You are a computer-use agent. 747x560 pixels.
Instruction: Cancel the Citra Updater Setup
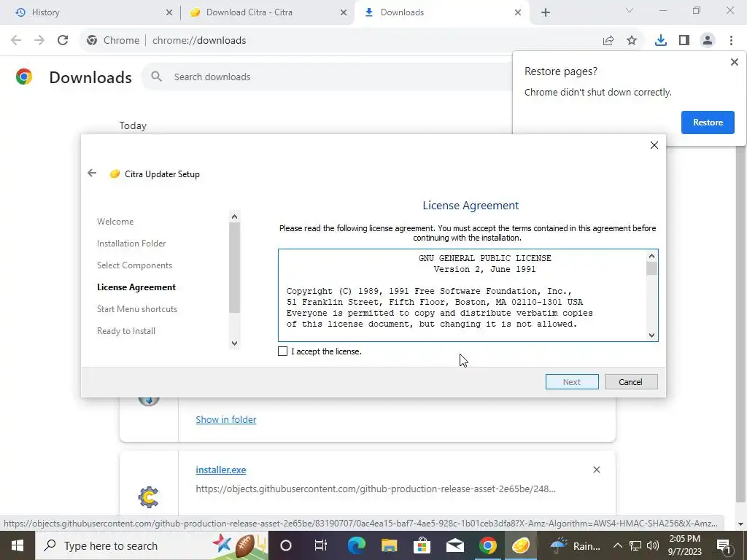pos(631,381)
